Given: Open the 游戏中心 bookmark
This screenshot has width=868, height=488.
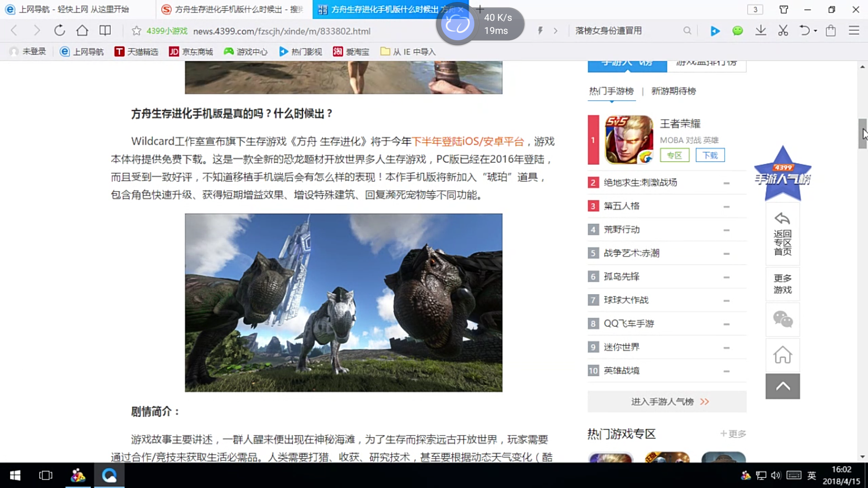Looking at the screenshot, I should point(245,52).
